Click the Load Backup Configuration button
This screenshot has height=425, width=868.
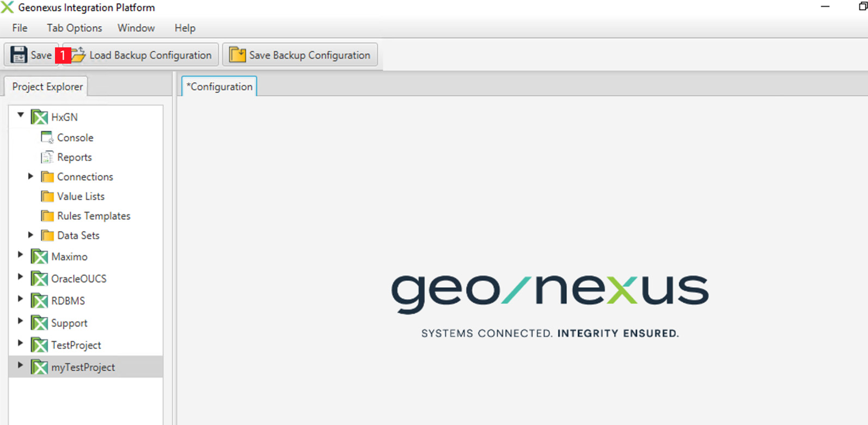(140, 55)
